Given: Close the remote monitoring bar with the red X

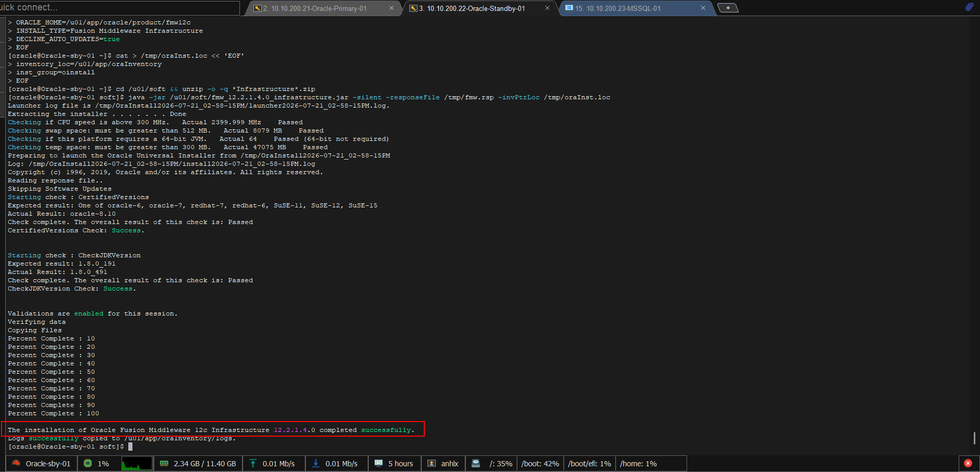Looking at the screenshot, I should coord(968,463).
